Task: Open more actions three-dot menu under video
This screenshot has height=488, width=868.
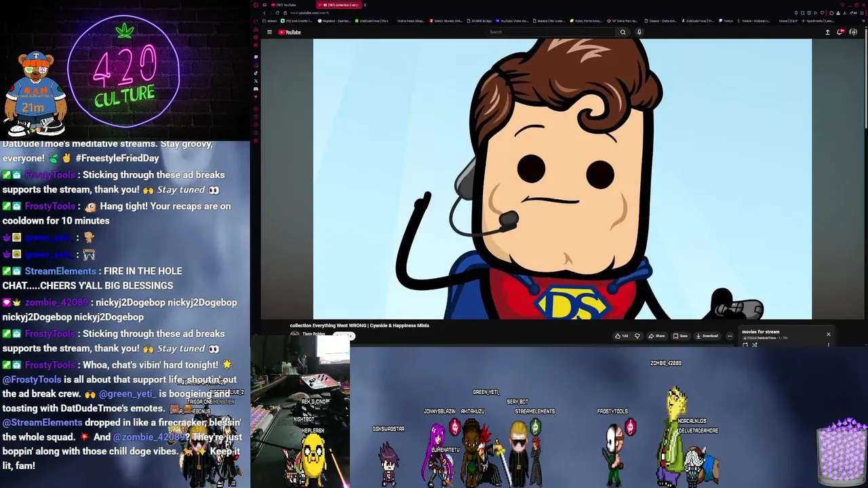Action: pos(730,336)
